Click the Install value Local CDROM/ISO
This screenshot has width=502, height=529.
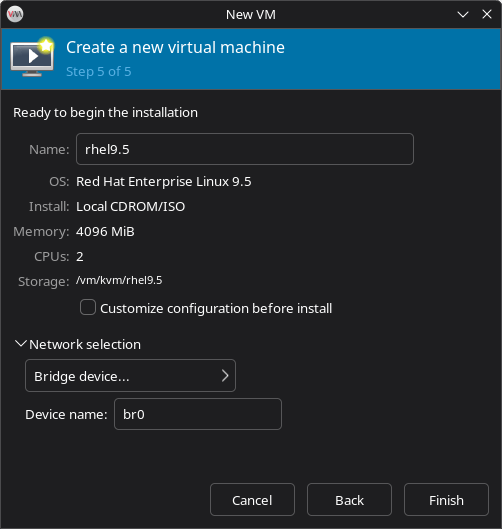131,206
